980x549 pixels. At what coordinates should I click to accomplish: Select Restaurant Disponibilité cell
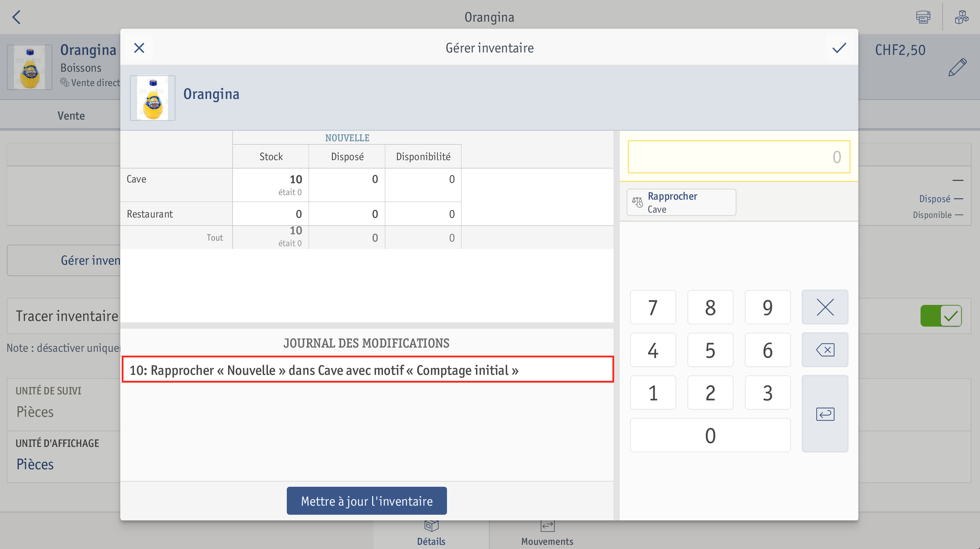423,214
